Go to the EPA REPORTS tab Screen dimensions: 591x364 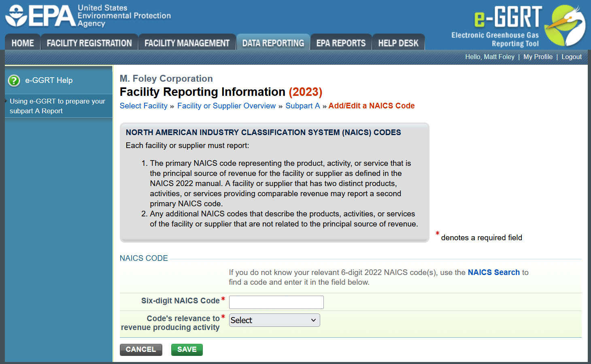click(x=341, y=43)
